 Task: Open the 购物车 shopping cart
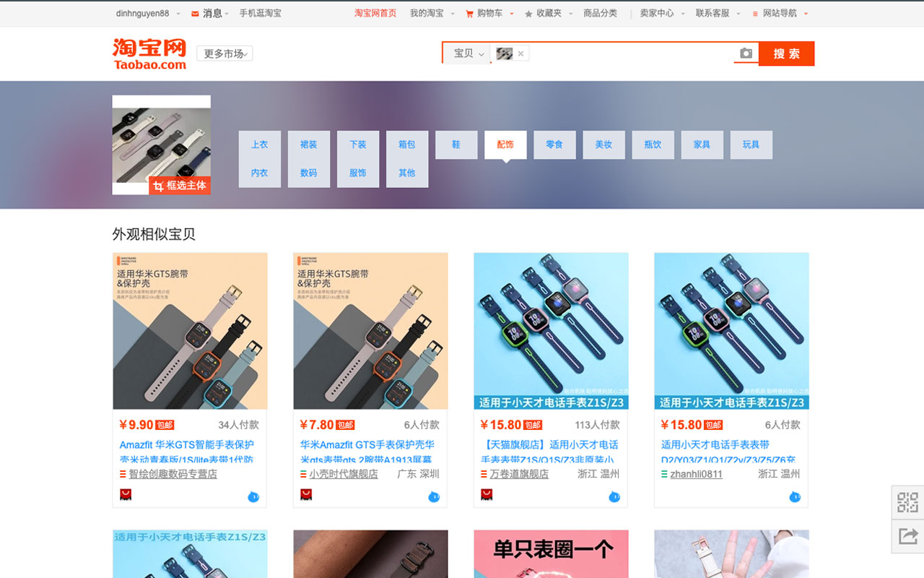click(489, 13)
